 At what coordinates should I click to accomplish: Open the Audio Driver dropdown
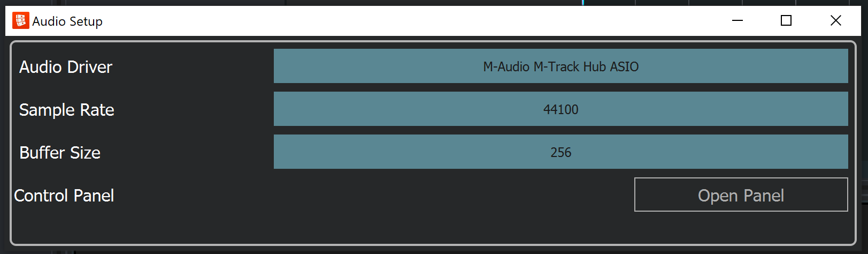560,66
